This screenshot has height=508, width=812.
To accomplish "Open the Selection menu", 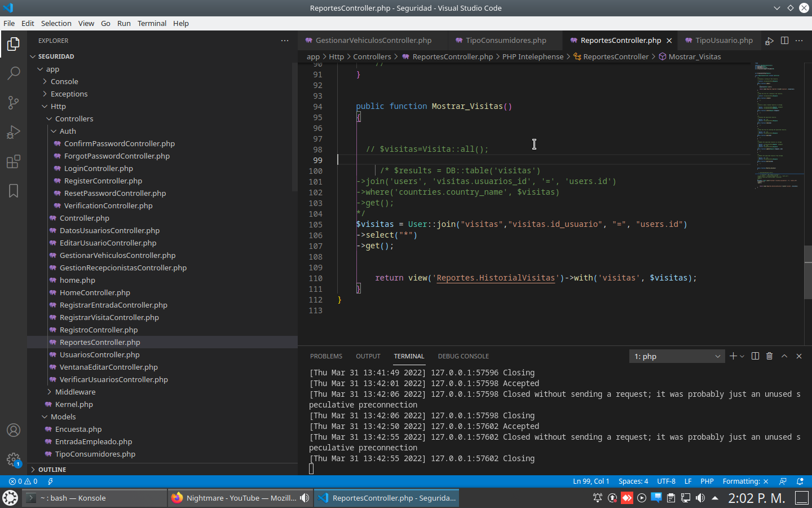I will pos(56,23).
